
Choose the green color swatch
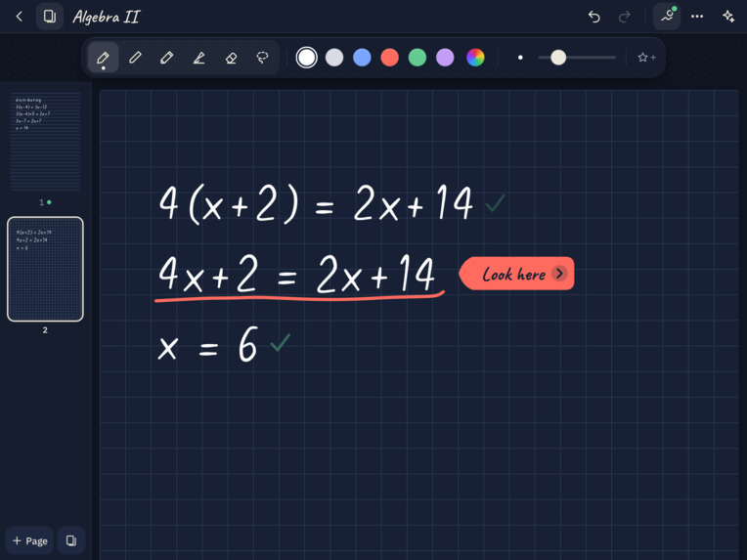[x=417, y=58]
